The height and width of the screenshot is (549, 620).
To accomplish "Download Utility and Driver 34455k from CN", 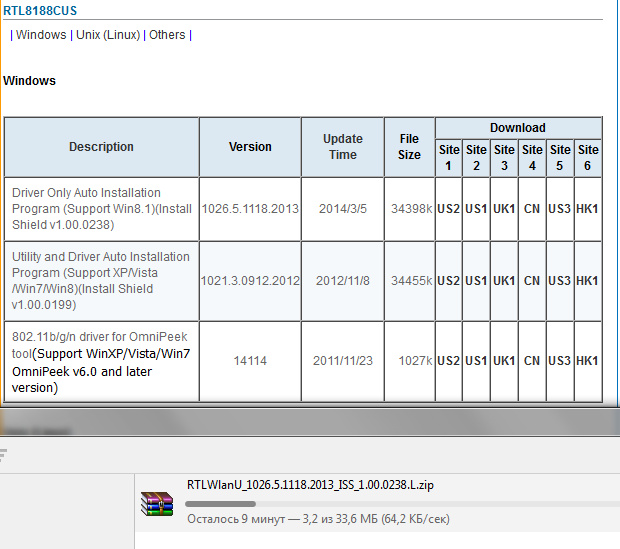I will (x=532, y=280).
